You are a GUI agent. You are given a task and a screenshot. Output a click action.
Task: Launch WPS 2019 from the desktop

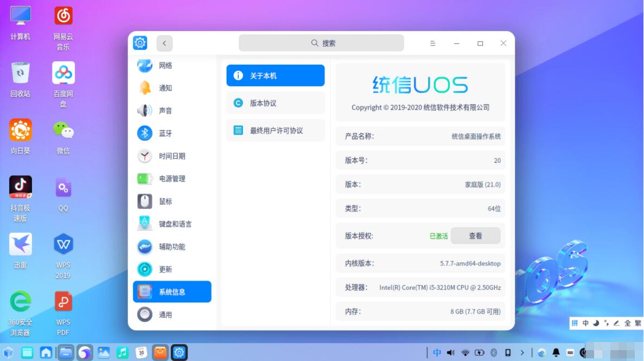(63, 256)
